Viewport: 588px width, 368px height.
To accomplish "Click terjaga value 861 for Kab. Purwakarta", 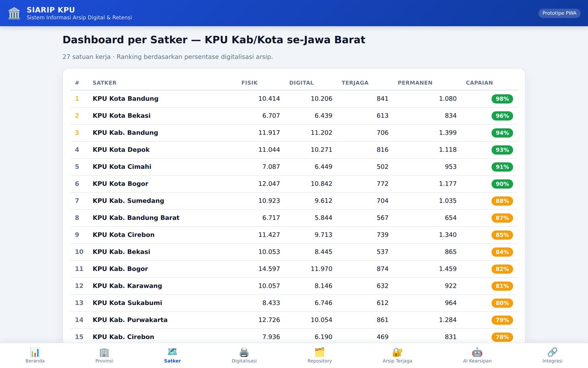I will pyautogui.click(x=383, y=320).
